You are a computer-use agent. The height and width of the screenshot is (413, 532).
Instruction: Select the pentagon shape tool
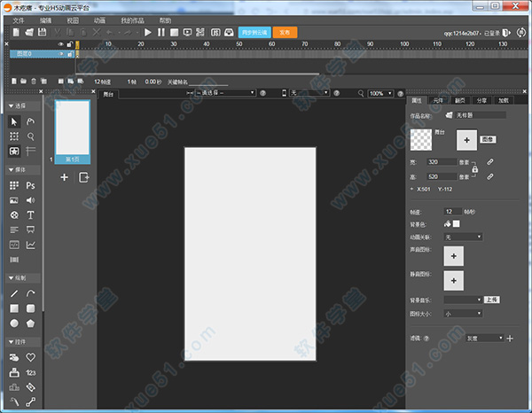(30, 323)
